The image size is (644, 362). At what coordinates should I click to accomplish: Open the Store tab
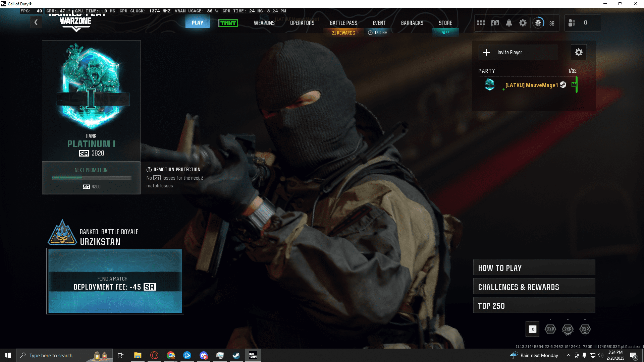[445, 23]
